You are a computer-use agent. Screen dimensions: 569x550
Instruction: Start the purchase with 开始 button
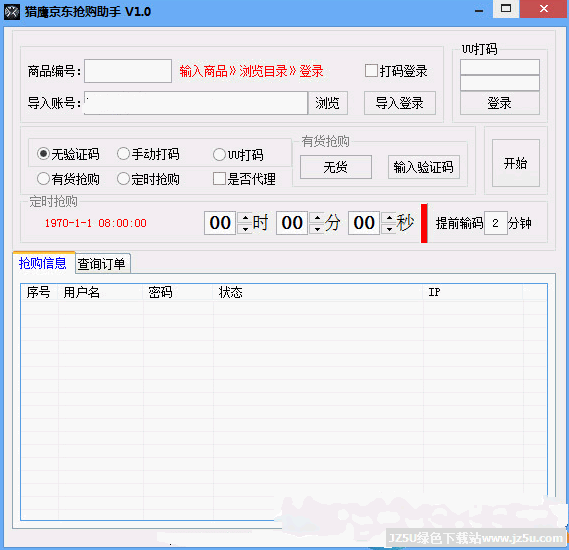coord(515,163)
